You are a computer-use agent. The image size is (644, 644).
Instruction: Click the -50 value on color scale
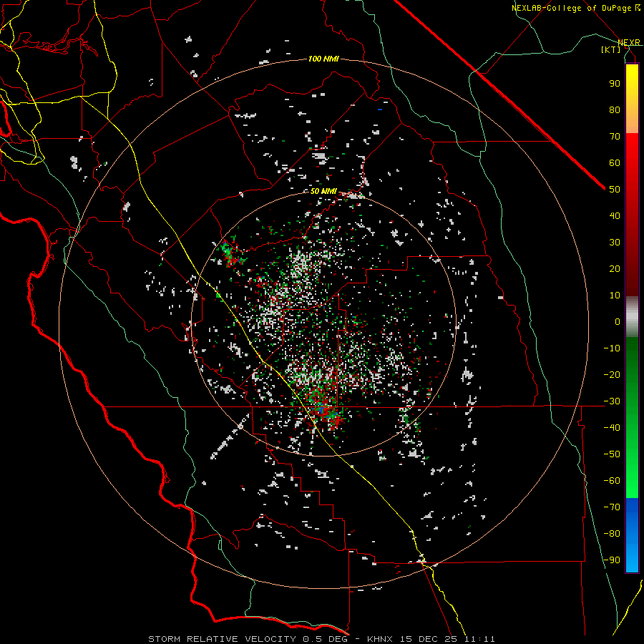click(x=612, y=454)
